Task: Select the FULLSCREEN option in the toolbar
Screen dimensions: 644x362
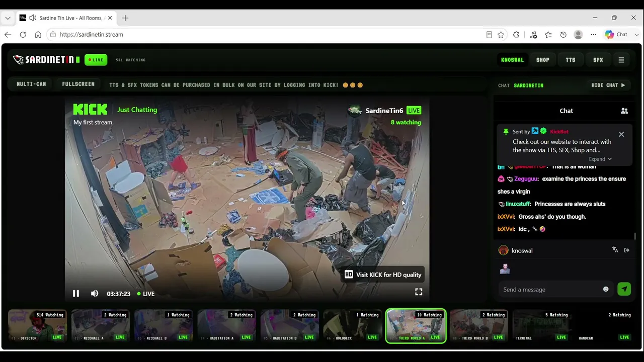Action: 78,84
